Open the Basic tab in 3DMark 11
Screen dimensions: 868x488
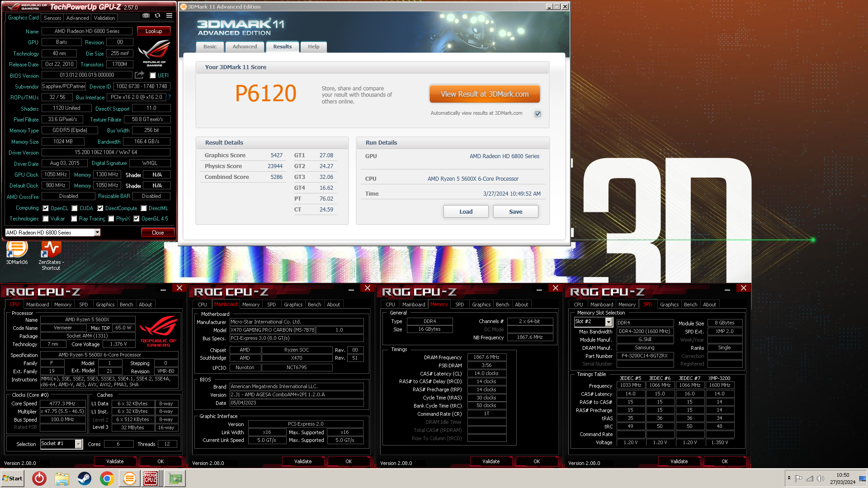pos(210,47)
